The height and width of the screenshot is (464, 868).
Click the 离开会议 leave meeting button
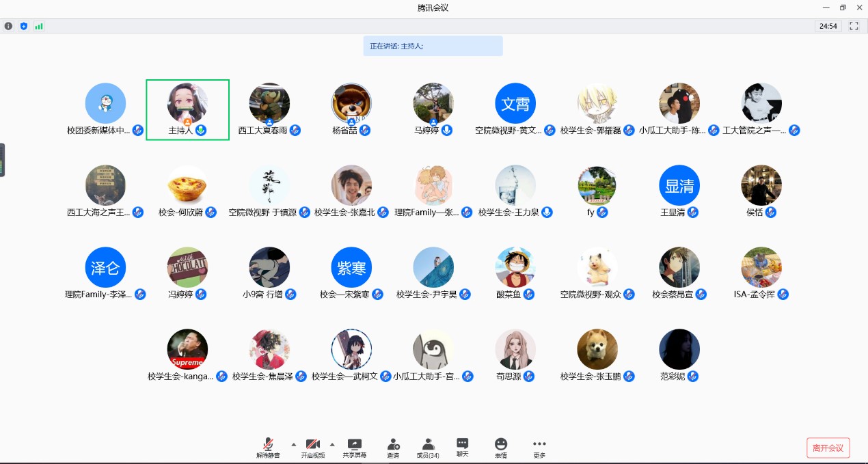[828, 448]
